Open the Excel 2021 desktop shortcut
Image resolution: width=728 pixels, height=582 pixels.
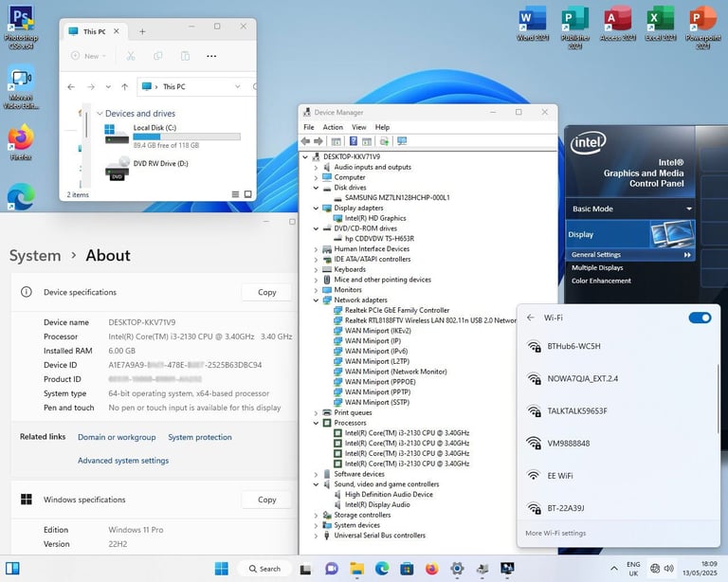661,24
